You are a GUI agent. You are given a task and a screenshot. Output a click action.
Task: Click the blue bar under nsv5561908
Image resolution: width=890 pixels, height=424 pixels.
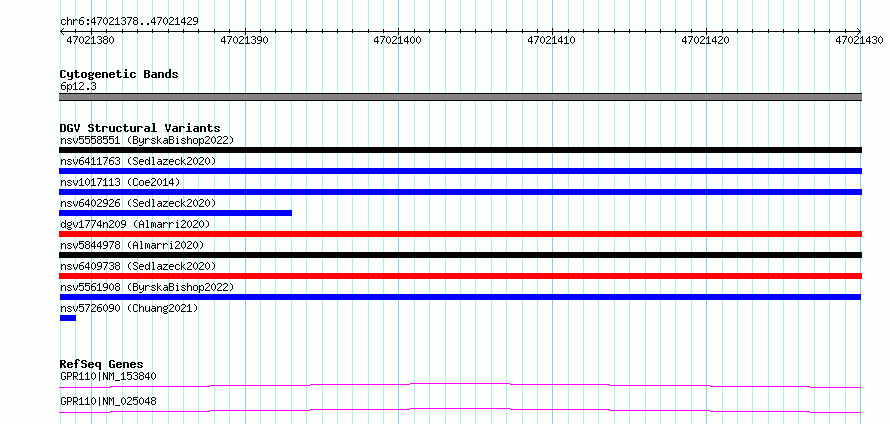[x=460, y=297]
